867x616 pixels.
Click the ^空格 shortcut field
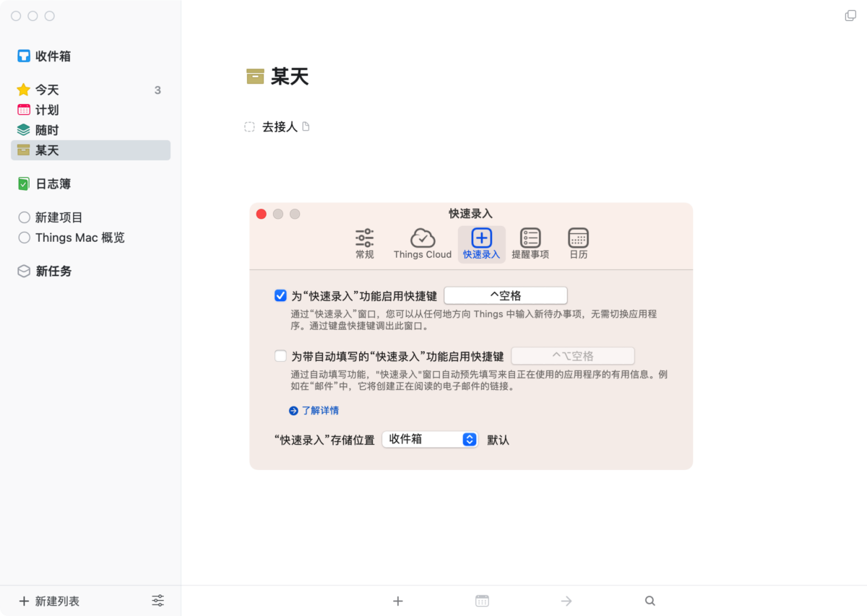point(506,295)
